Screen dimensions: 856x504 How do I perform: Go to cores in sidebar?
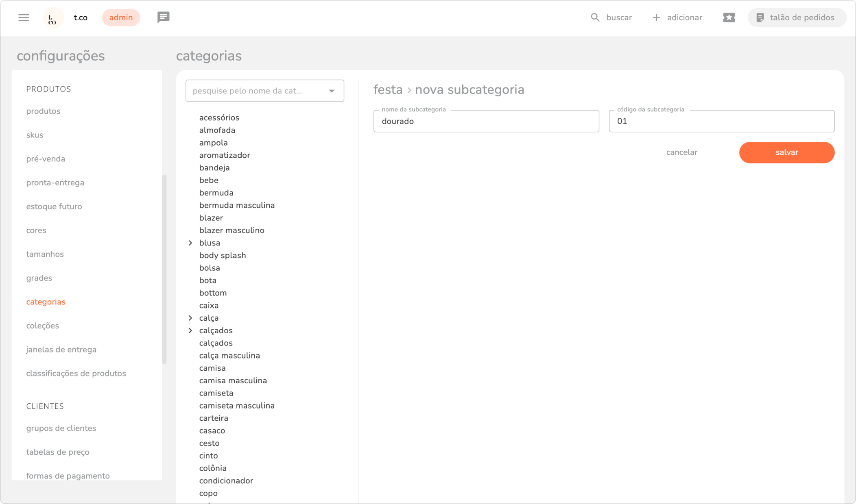[x=36, y=230]
